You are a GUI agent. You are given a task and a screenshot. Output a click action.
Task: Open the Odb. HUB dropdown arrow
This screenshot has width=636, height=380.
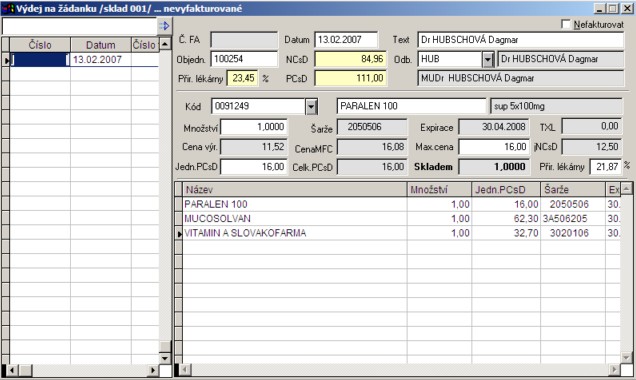click(488, 60)
